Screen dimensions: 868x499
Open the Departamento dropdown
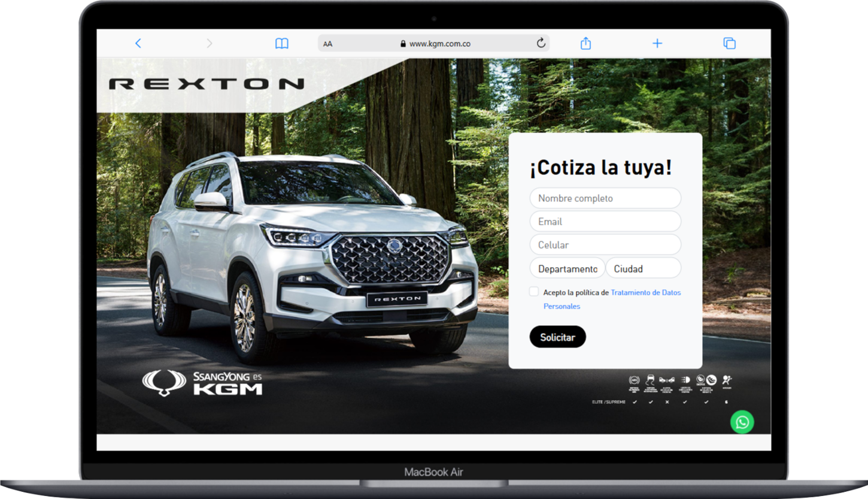pyautogui.click(x=567, y=268)
